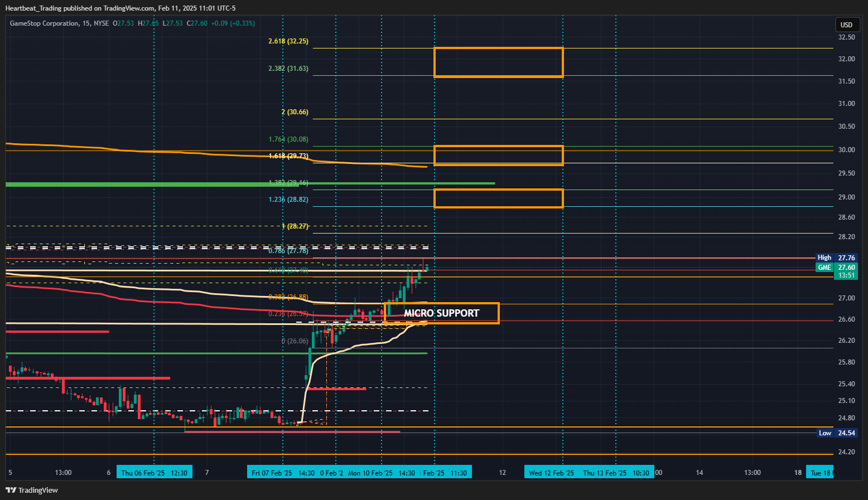Click the GME 27.60 price tag
This screenshot has height=500, width=868.
(836, 268)
